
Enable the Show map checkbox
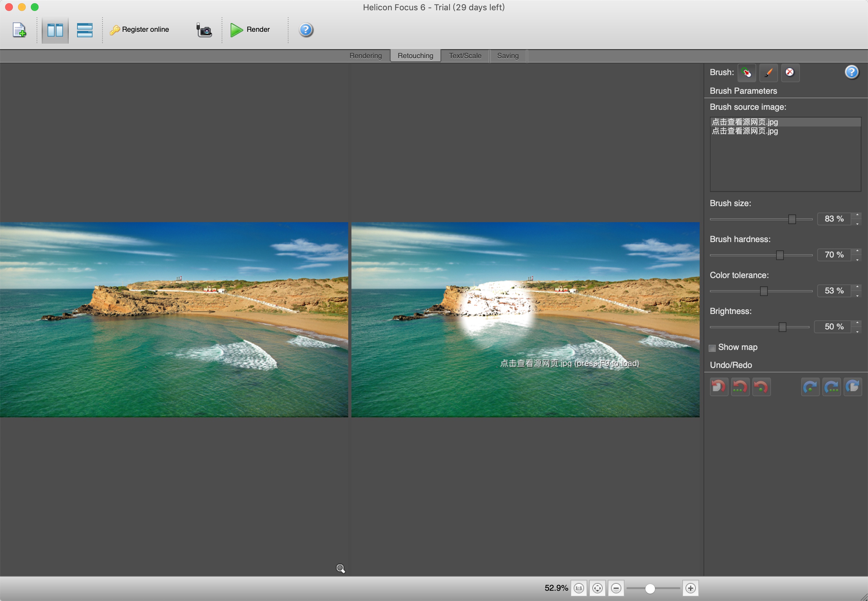tap(712, 348)
